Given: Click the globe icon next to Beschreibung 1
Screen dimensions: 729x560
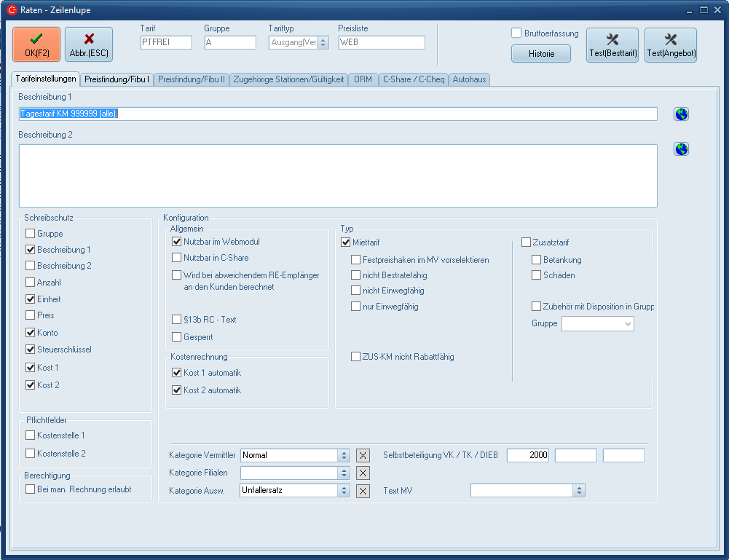Looking at the screenshot, I should pyautogui.click(x=681, y=114).
